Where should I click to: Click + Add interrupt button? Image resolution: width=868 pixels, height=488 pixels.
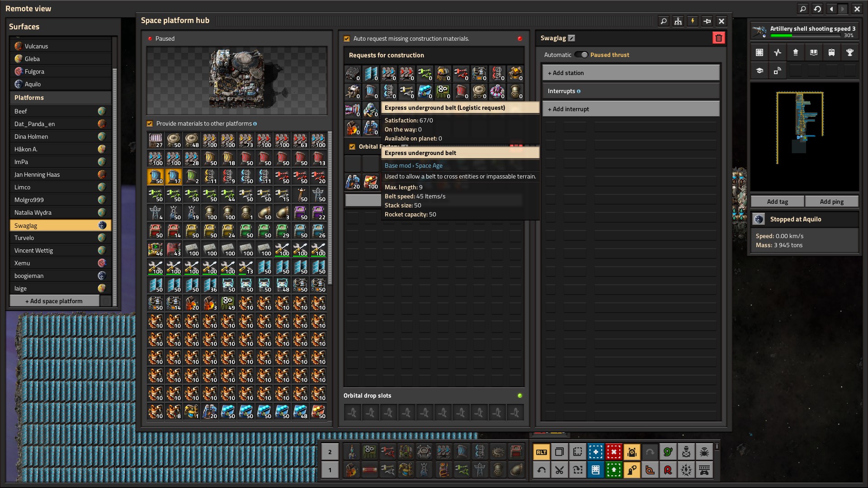pos(631,109)
